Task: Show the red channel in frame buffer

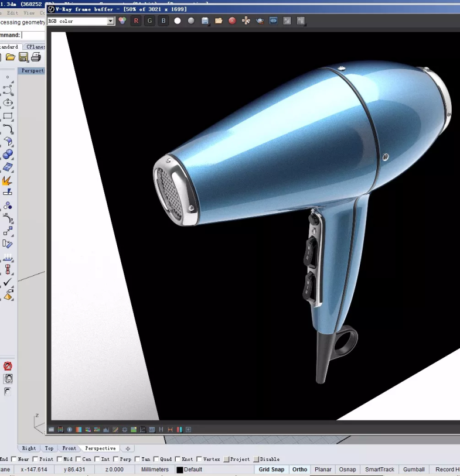Action: (136, 21)
